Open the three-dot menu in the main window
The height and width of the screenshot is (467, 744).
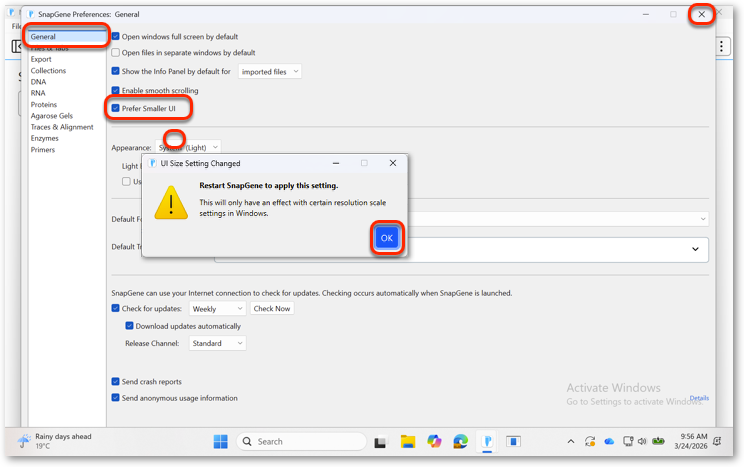pyautogui.click(x=721, y=46)
